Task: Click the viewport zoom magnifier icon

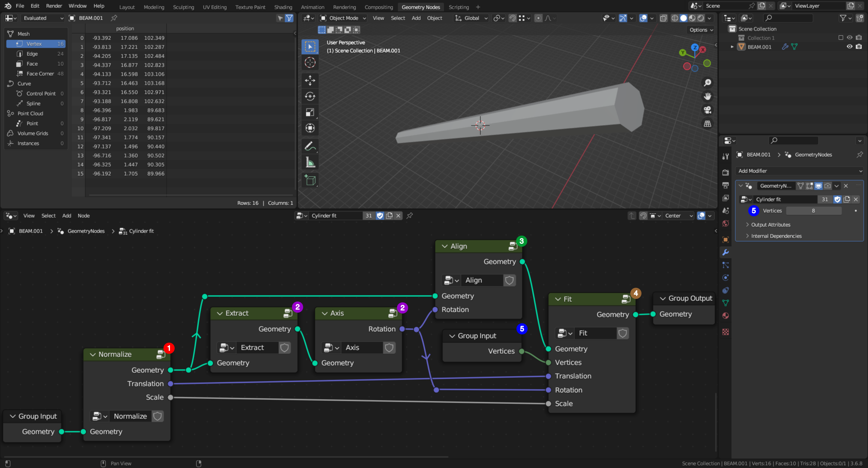Action: pyautogui.click(x=707, y=83)
